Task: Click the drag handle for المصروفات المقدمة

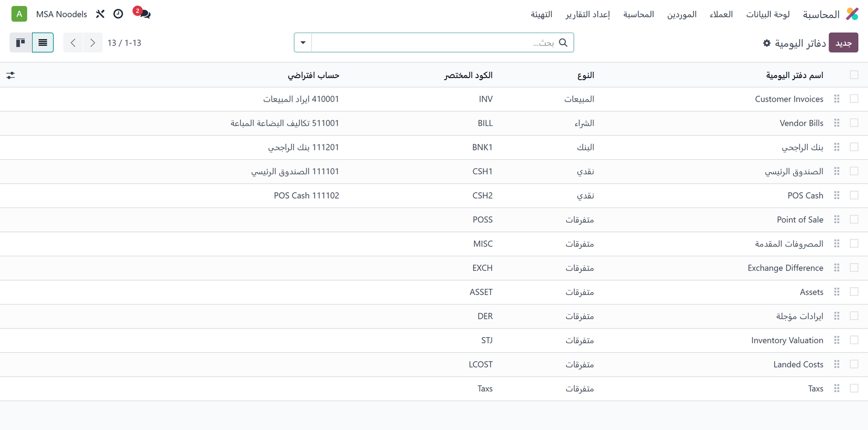Action: coord(837,244)
